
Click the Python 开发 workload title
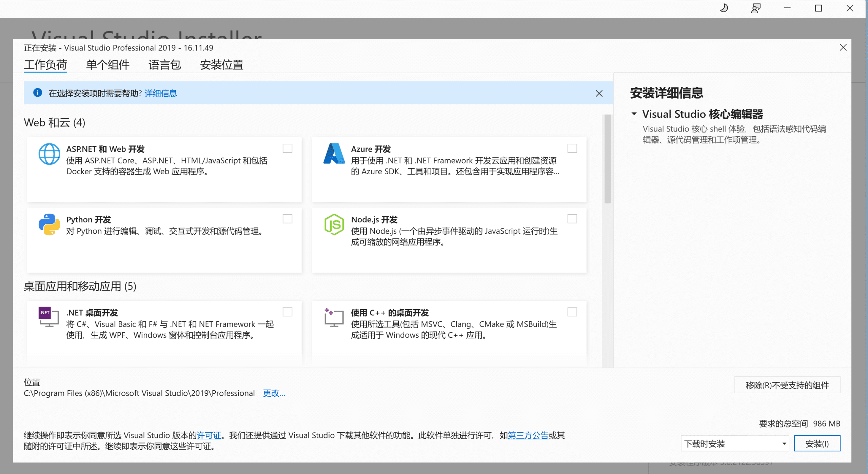[88, 219]
